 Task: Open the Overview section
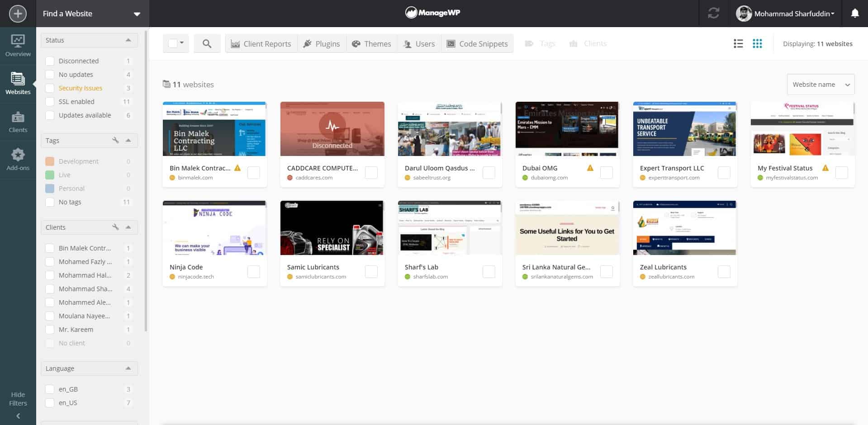18,46
